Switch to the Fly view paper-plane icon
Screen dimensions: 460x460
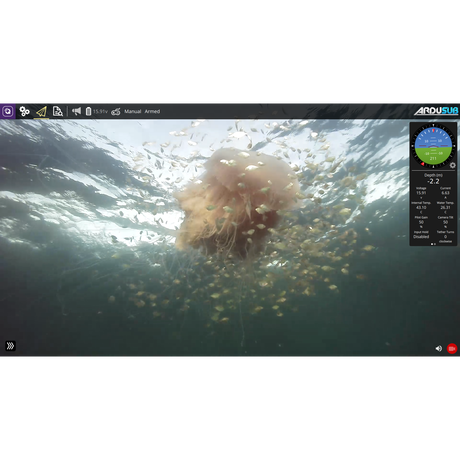tap(41, 111)
